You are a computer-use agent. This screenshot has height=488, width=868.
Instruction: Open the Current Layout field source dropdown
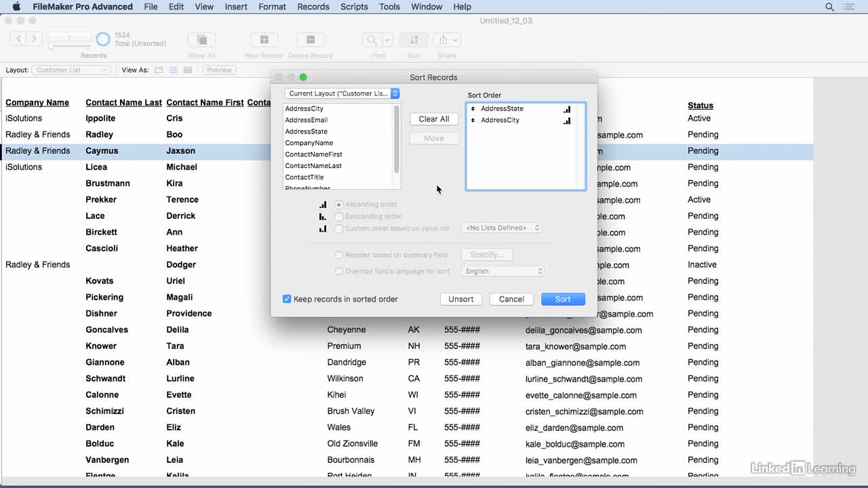point(342,94)
